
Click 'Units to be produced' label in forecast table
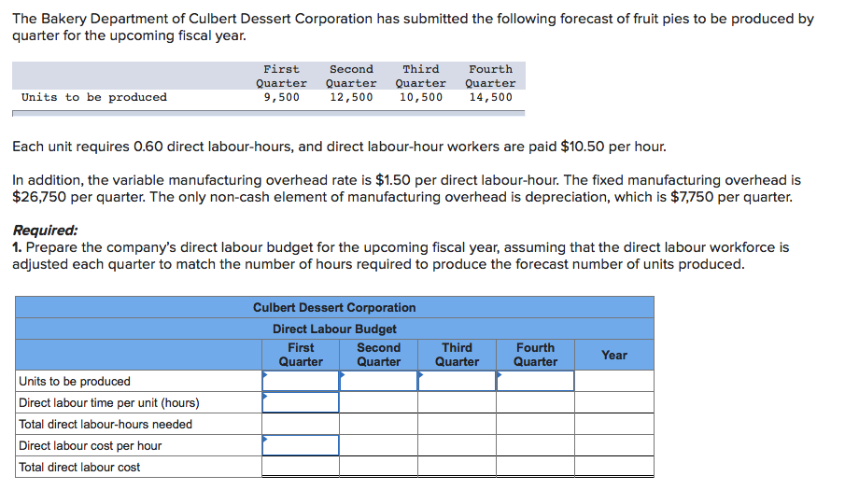tap(94, 97)
